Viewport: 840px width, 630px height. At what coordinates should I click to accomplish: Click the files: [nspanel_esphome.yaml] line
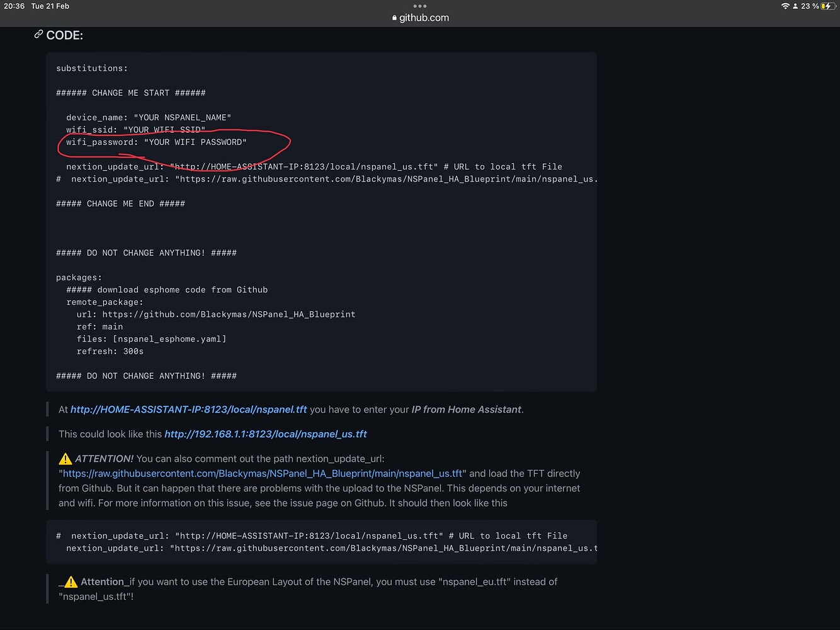151,339
